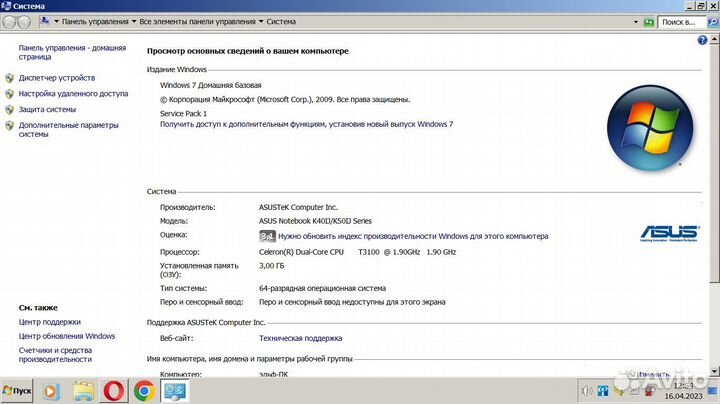Click the shield icon beside Дополнительные параметры системы

tap(10, 125)
